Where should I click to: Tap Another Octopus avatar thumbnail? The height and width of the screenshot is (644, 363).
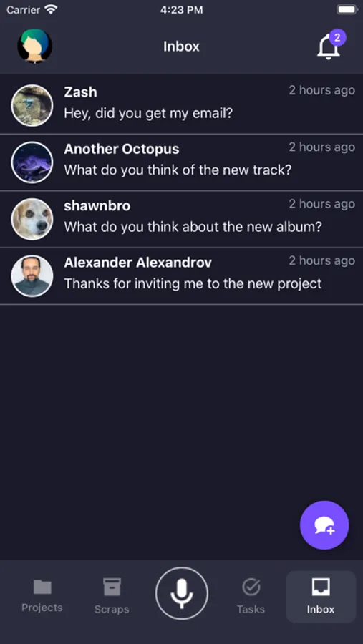click(32, 162)
